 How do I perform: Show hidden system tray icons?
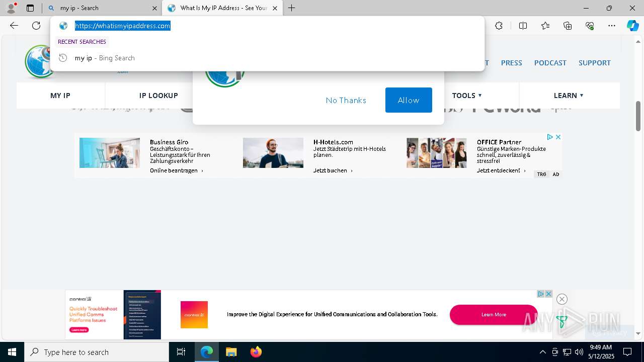542,352
